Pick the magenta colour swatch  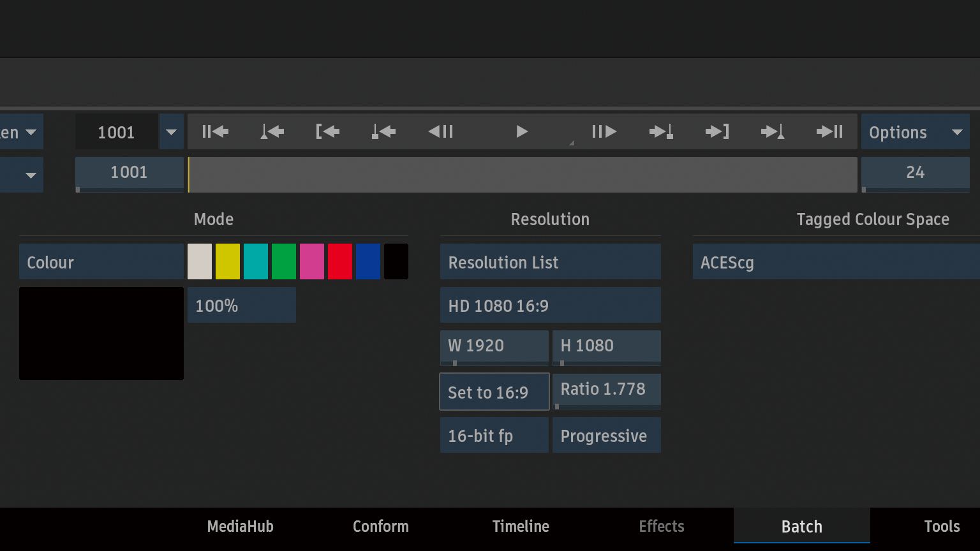coord(312,261)
